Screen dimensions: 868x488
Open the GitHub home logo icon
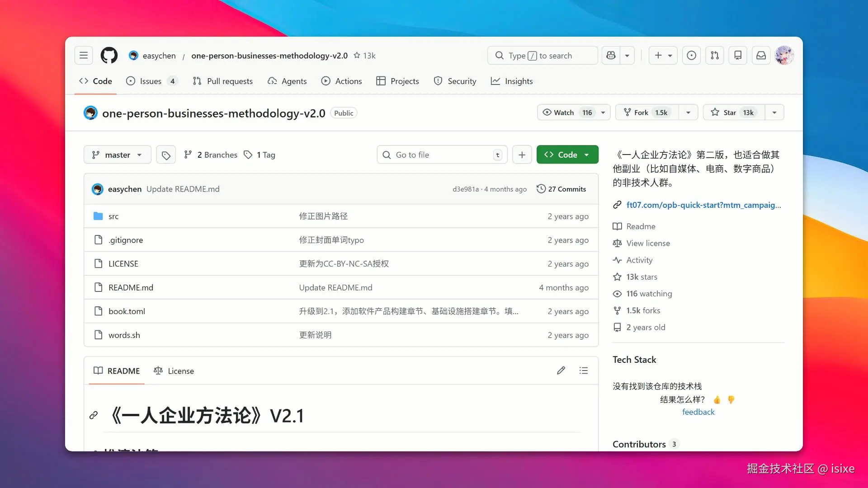pos(109,55)
